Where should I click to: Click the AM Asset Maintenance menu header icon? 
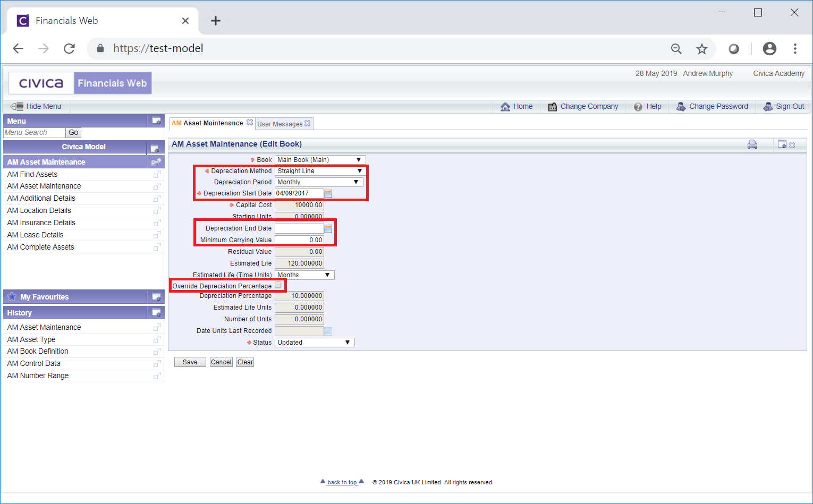156,162
